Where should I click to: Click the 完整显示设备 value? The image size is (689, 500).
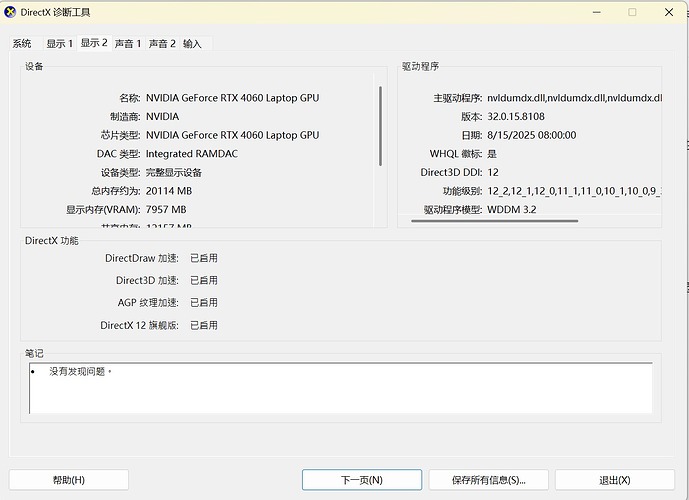coord(174,172)
